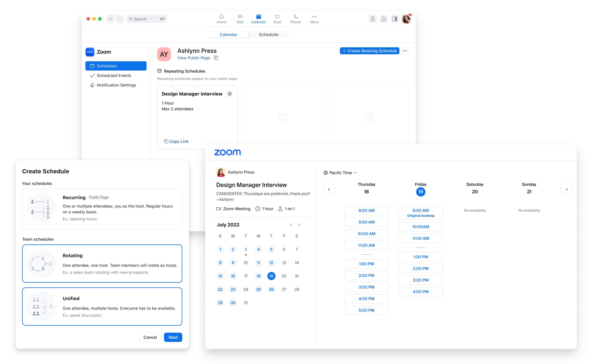The height and width of the screenshot is (364, 591).
Task: Go to next month in July 2022 calendar
Action: 299,225
